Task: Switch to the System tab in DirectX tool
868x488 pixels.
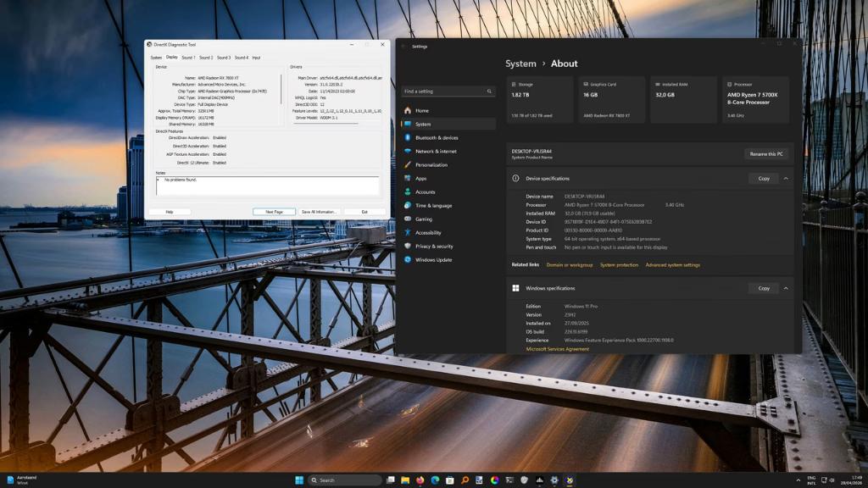Action: coord(156,58)
